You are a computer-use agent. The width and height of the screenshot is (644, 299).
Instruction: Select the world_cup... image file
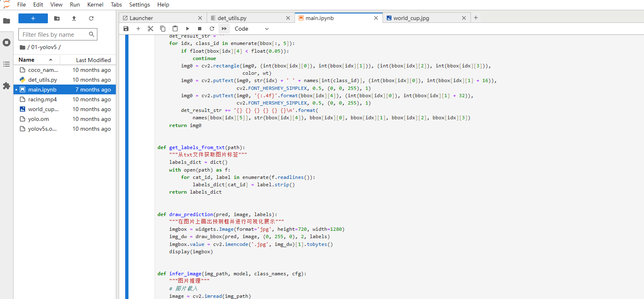(65, 109)
